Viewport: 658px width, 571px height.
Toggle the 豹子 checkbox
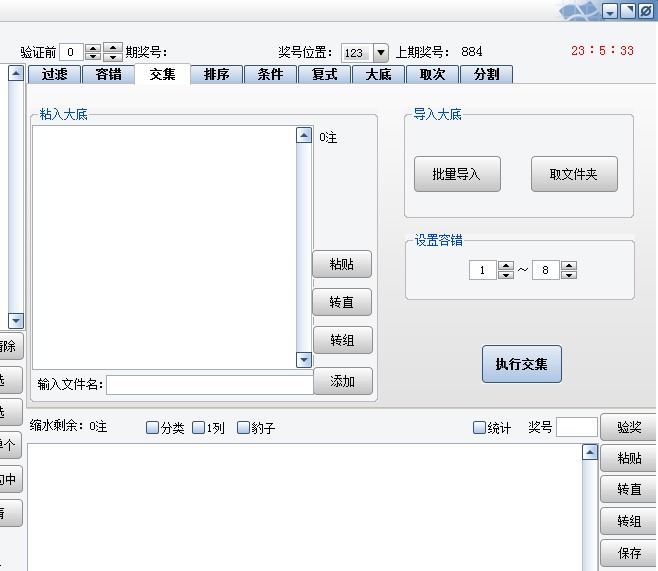(x=244, y=428)
